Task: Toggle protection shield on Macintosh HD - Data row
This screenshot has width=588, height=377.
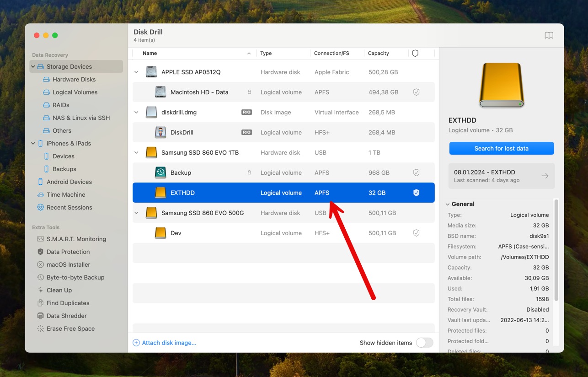Action: click(x=417, y=92)
